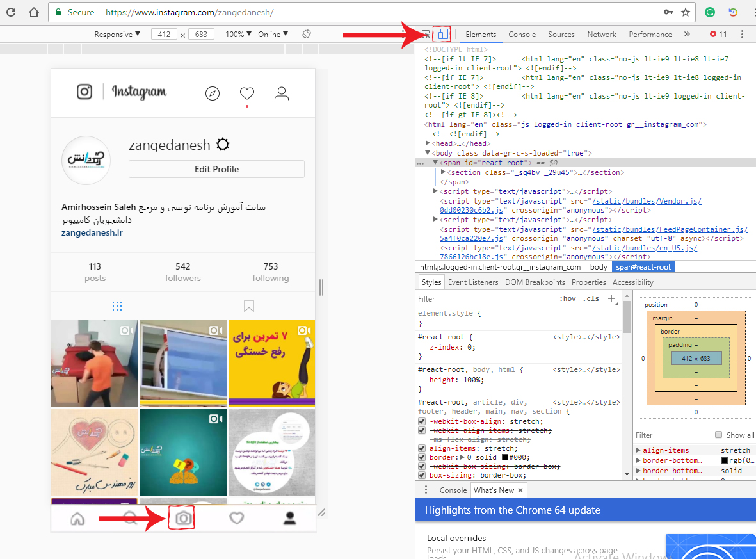The image size is (756, 559).
Task: Open the zangedanesh.ir link in bio
Action: [x=92, y=232]
